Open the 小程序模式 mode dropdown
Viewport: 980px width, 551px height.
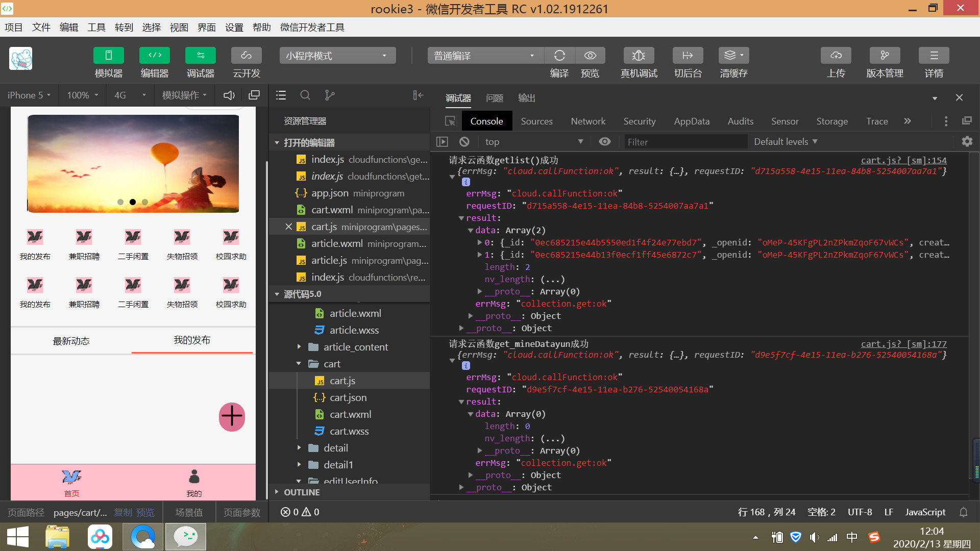tap(337, 56)
